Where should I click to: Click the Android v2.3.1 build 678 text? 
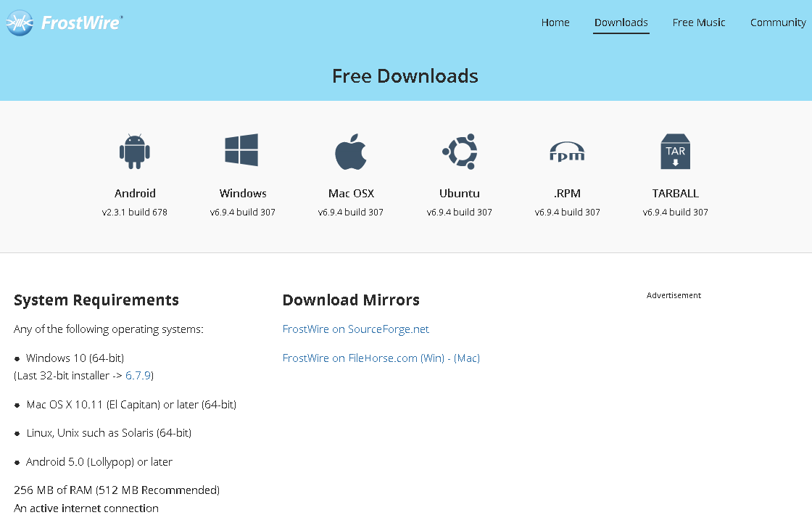[x=135, y=213]
